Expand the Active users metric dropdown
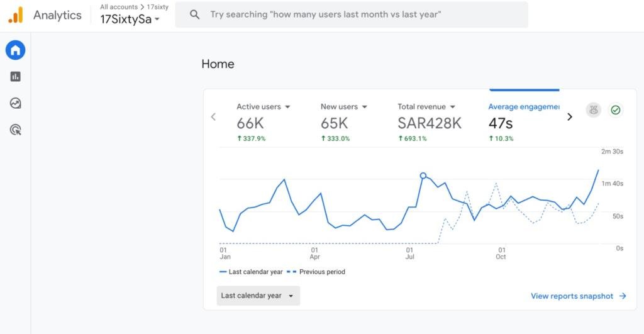The height and width of the screenshot is (334, 644). point(287,107)
